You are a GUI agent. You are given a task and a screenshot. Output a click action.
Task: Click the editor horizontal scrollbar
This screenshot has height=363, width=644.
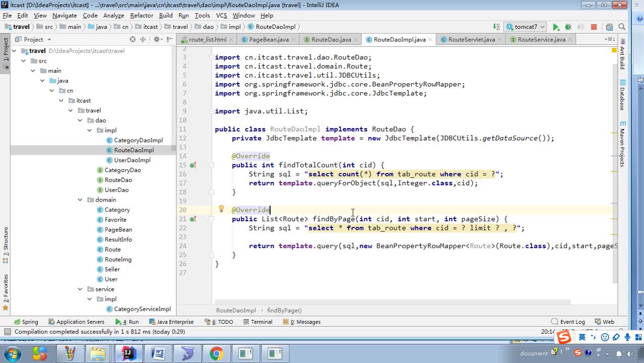[392, 302]
